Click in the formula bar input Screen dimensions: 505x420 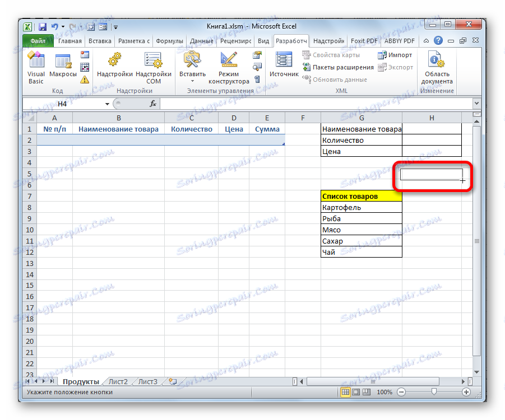tap(316, 104)
